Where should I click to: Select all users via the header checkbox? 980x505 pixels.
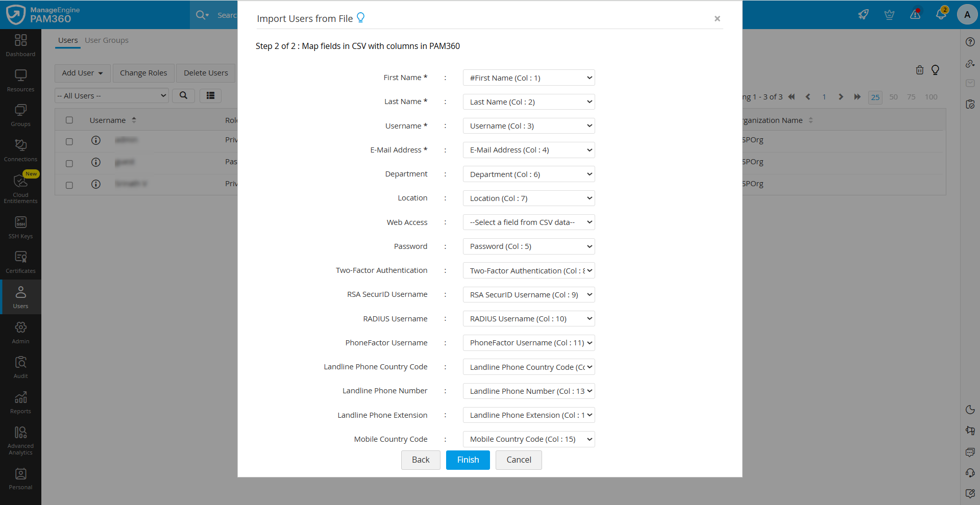pos(69,120)
